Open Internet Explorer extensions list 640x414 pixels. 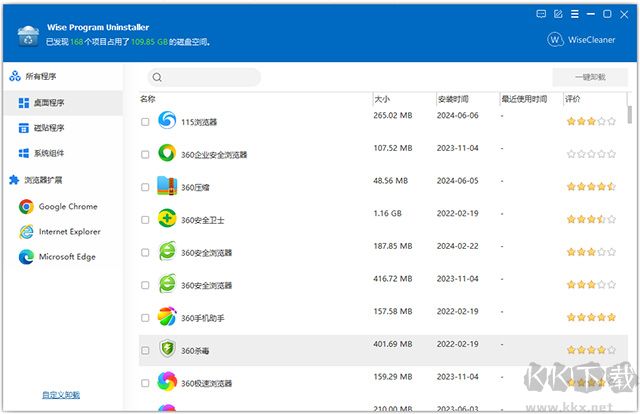coord(60,231)
